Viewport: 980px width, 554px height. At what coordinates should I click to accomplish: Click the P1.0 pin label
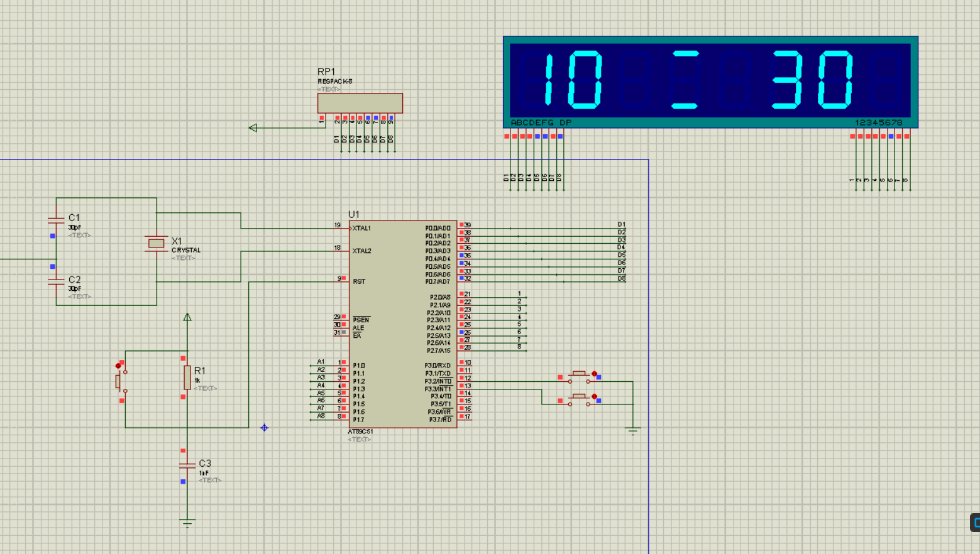tap(358, 366)
